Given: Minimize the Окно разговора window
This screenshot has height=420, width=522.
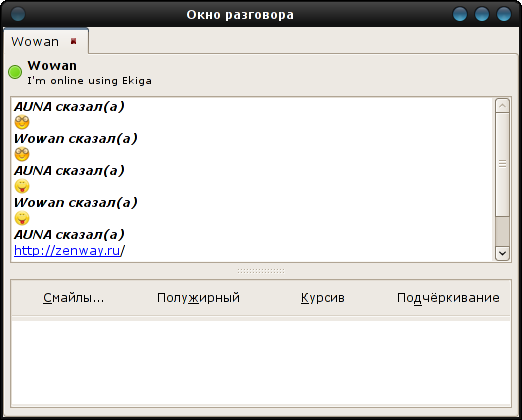Looking at the screenshot, I should 460,14.
